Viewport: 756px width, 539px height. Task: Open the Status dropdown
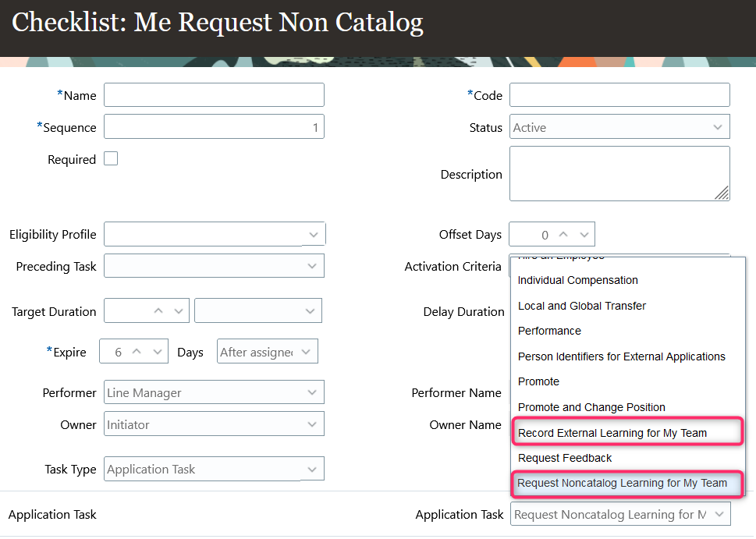click(x=719, y=127)
